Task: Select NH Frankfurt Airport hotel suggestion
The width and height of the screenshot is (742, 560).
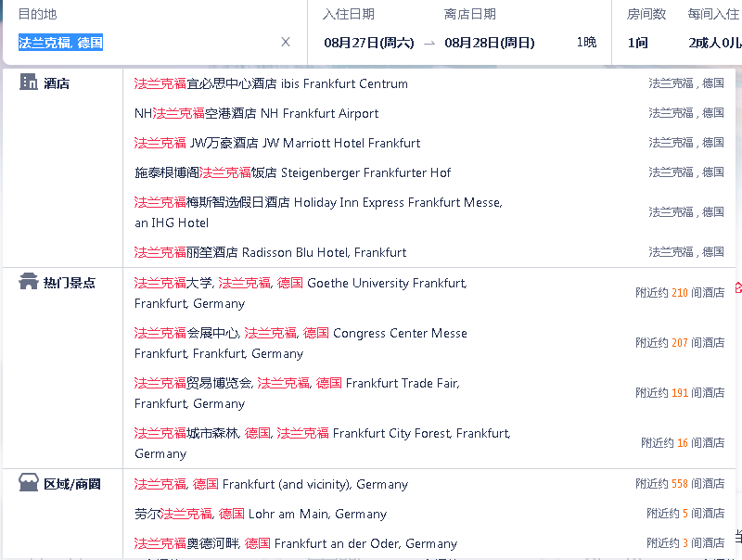Action: click(429, 113)
